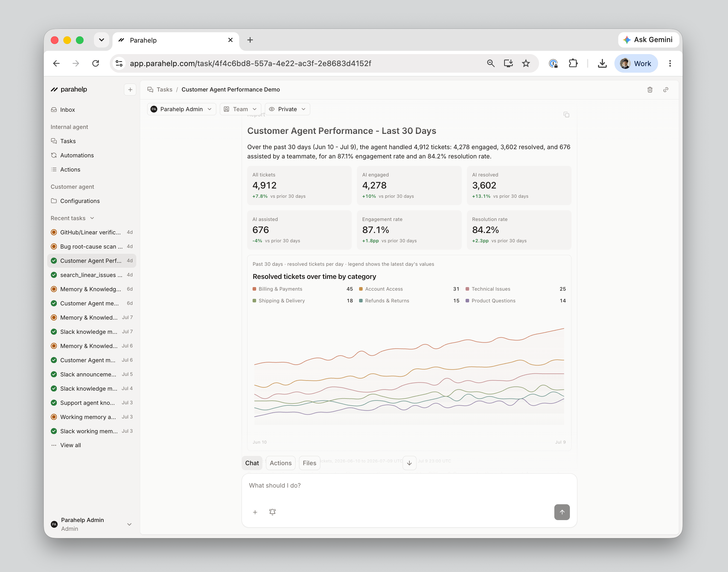Click the All tickets 4,912 card

pyautogui.click(x=299, y=185)
